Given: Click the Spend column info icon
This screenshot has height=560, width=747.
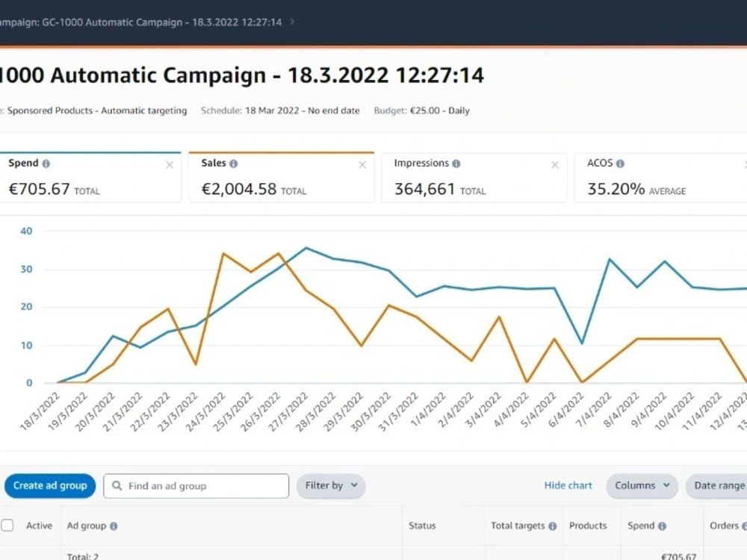Looking at the screenshot, I should (x=662, y=526).
